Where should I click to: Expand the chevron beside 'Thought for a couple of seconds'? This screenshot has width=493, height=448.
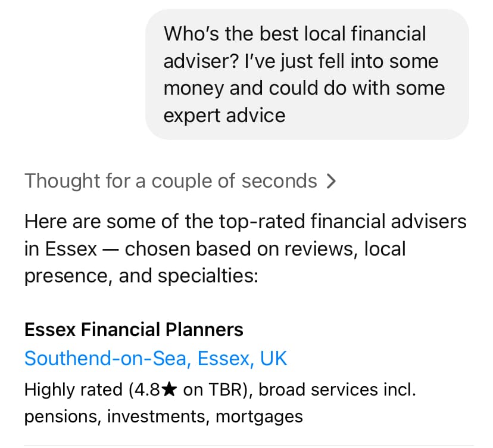coord(331,181)
